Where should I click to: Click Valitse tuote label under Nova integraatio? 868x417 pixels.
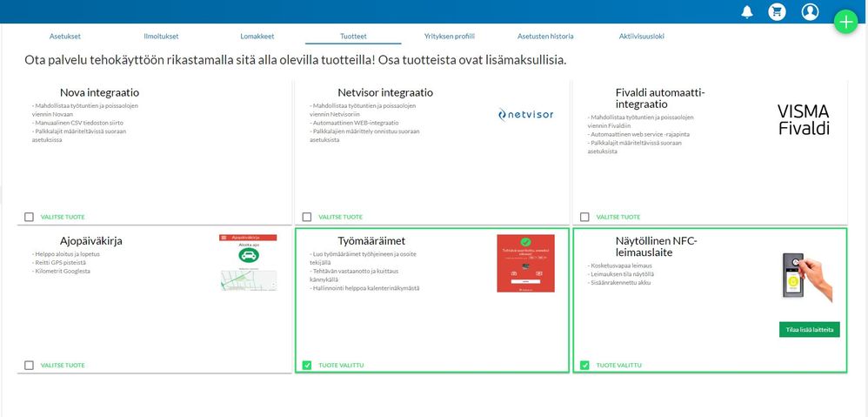pos(63,217)
